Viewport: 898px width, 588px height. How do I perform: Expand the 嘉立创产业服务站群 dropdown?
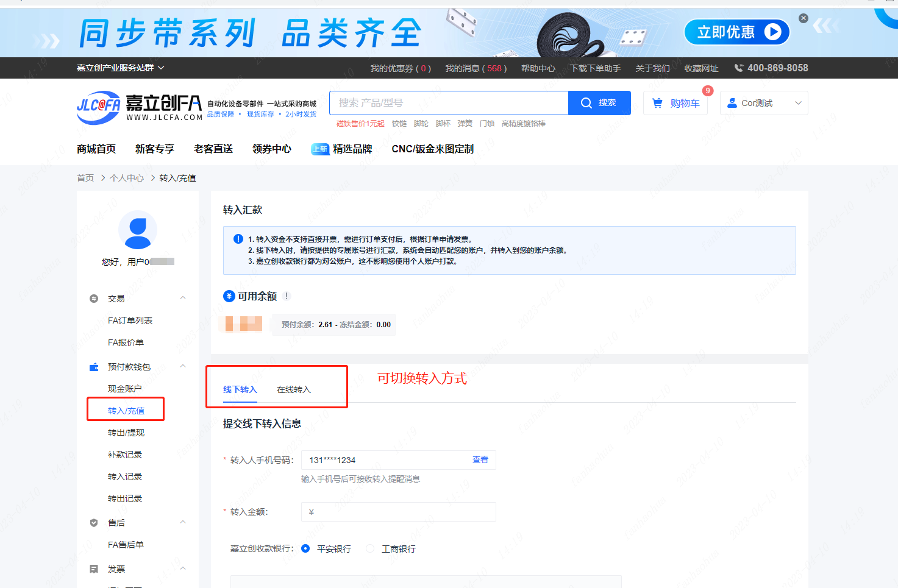(x=120, y=68)
